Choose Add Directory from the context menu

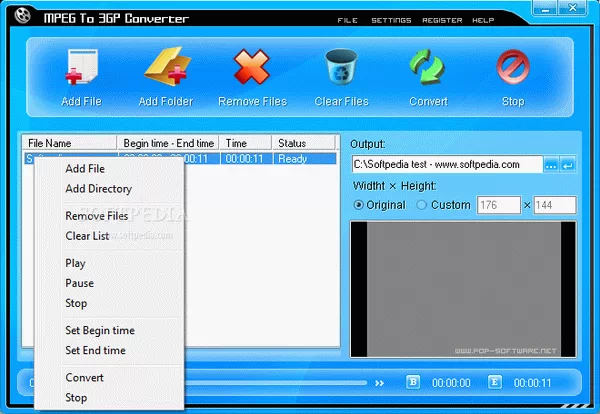pos(98,189)
